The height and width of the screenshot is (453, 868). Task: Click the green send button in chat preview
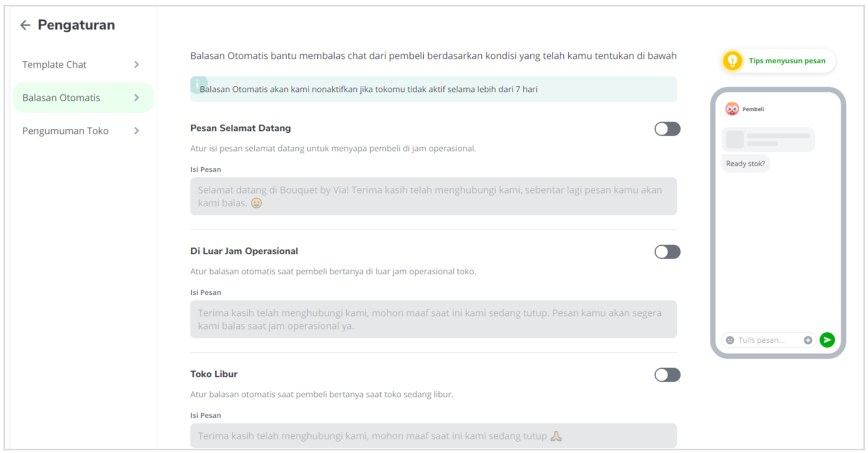click(x=827, y=340)
